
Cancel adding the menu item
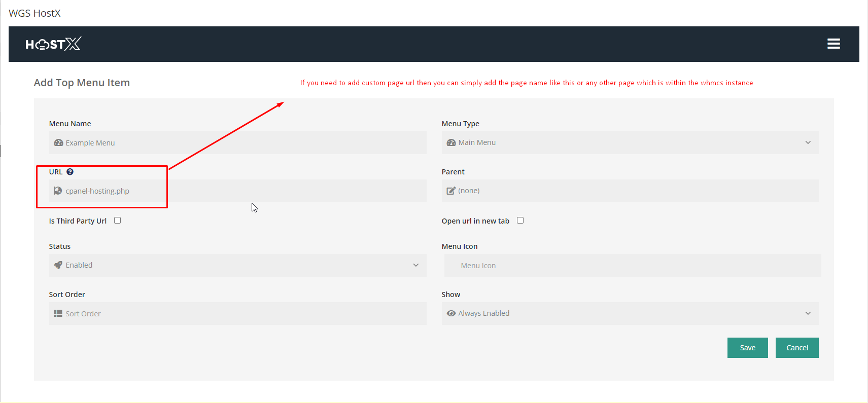click(x=796, y=348)
